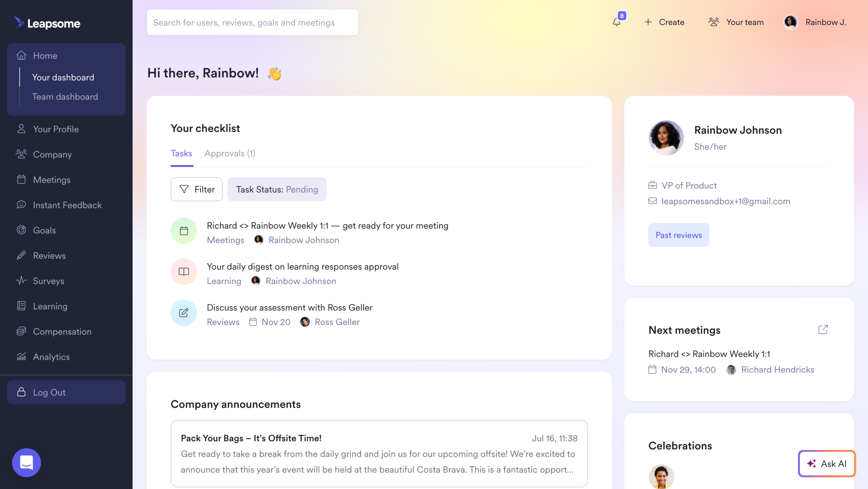
Task: Select Team dashboard in the sidebar
Action: (x=65, y=97)
